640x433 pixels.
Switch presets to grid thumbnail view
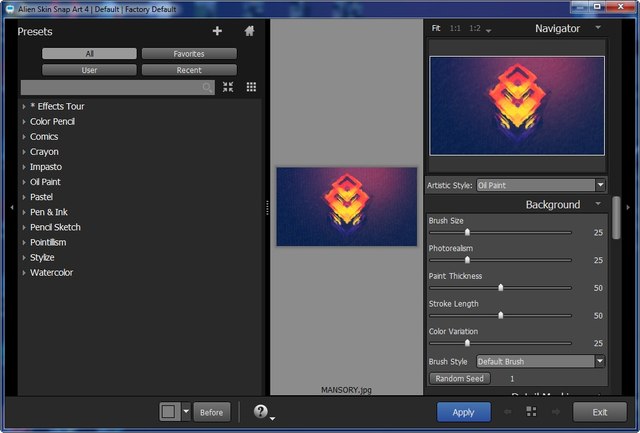click(251, 88)
